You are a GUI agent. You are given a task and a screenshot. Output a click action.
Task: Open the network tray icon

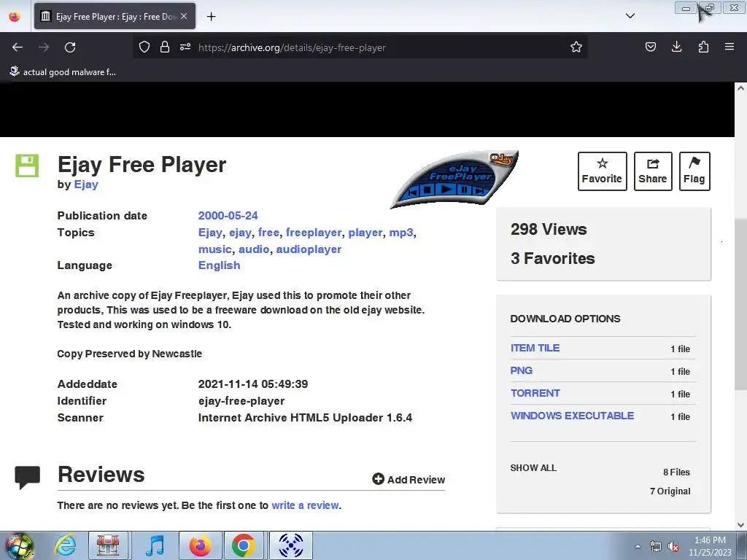click(x=656, y=547)
